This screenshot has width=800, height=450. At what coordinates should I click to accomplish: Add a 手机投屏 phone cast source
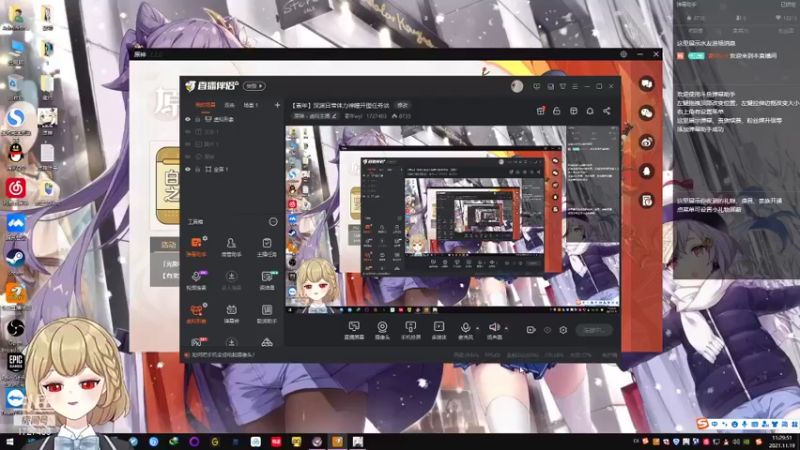click(x=410, y=330)
